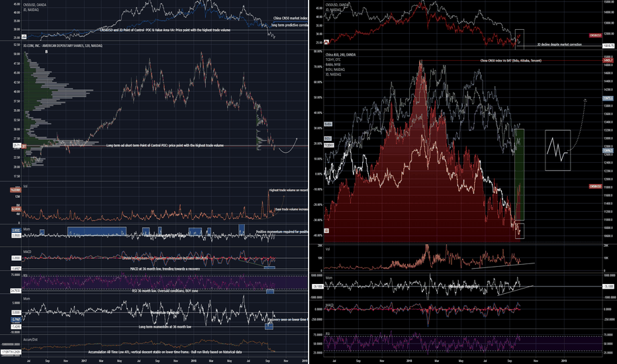Select the 'JD decline despite market correction' annotation

pyautogui.click(x=559, y=44)
